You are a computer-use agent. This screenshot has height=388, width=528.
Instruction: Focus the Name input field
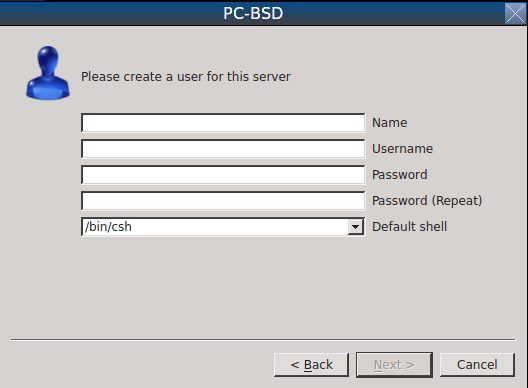click(x=223, y=123)
